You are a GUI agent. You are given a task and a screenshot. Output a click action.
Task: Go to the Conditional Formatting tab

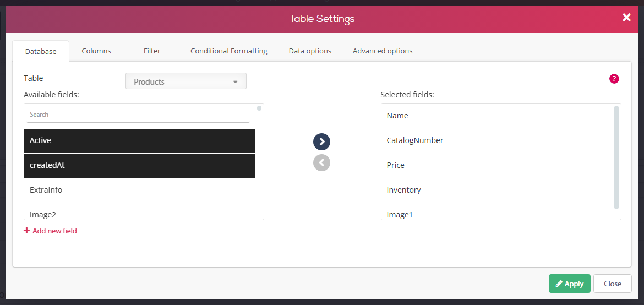pos(229,51)
